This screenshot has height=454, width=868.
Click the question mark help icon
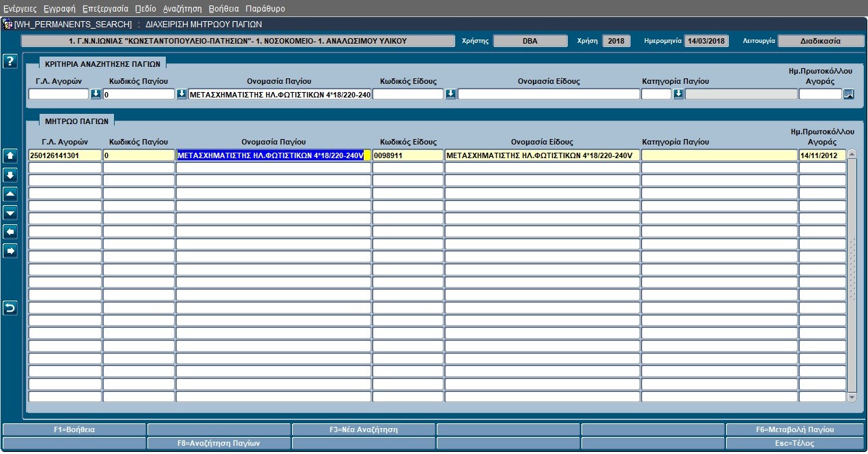[10, 62]
